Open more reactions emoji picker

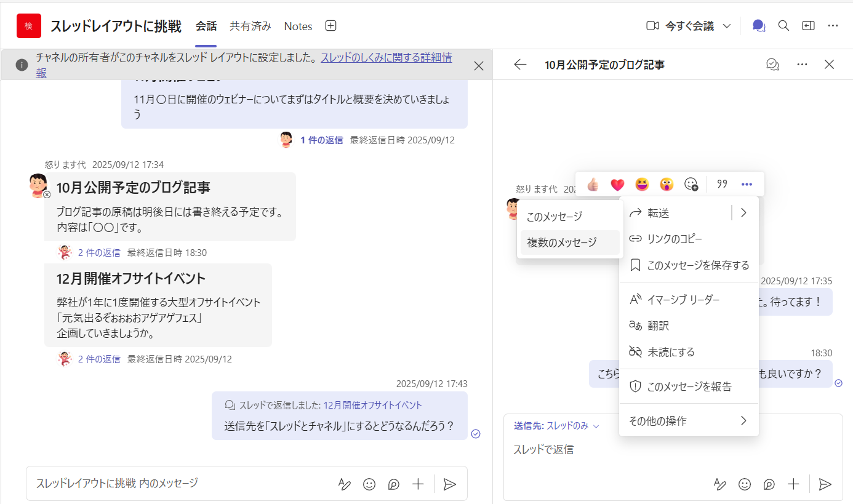[x=691, y=184]
